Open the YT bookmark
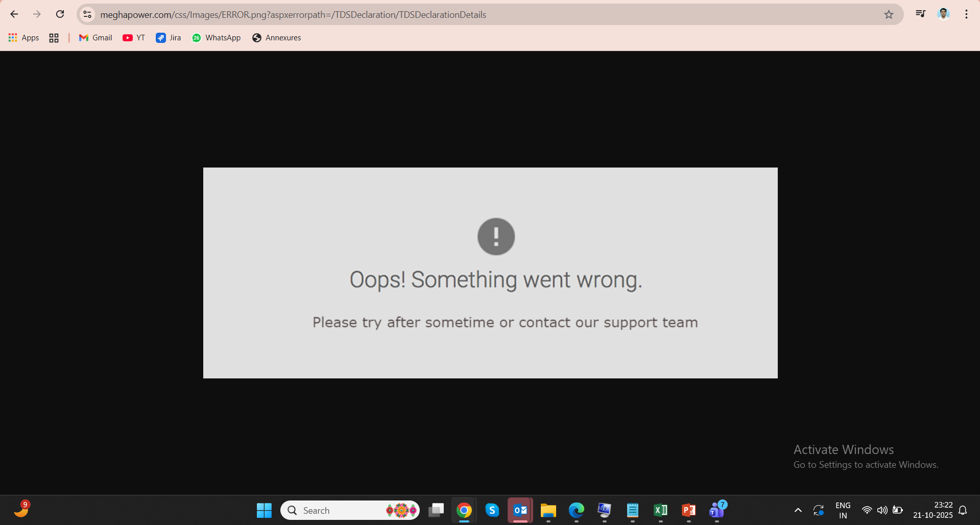The width and height of the screenshot is (980, 525). click(134, 38)
